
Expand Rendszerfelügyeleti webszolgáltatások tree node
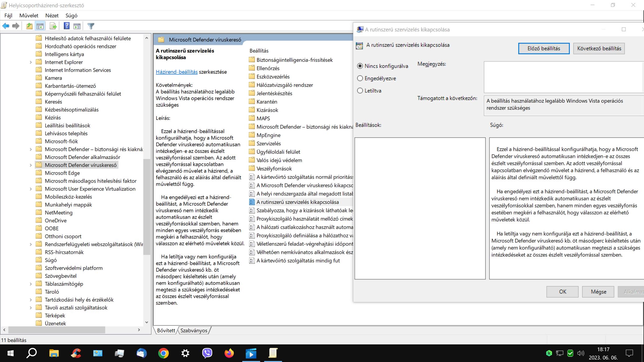click(31, 245)
